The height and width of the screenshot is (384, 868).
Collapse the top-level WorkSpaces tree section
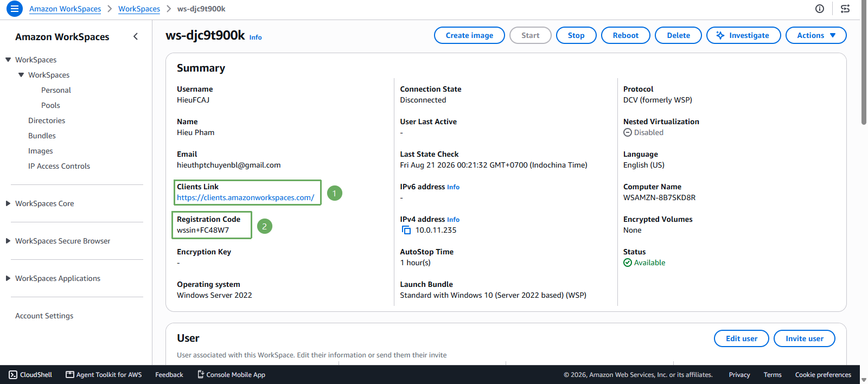[8, 60]
